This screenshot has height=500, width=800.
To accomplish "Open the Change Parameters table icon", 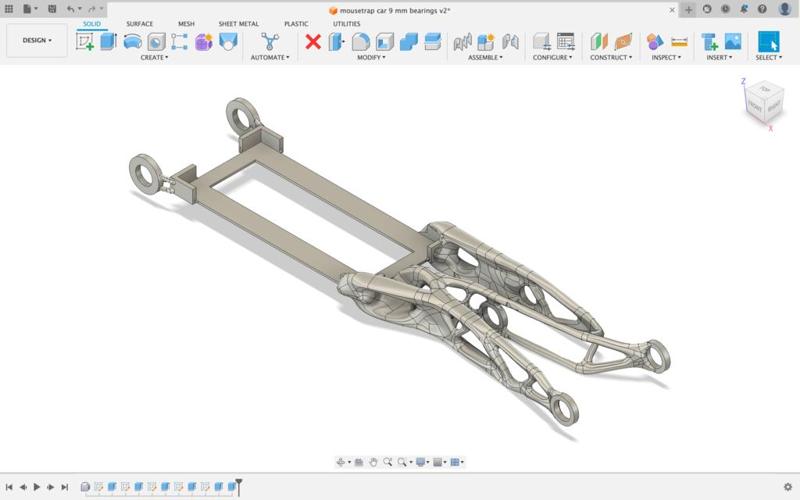I will point(566,42).
